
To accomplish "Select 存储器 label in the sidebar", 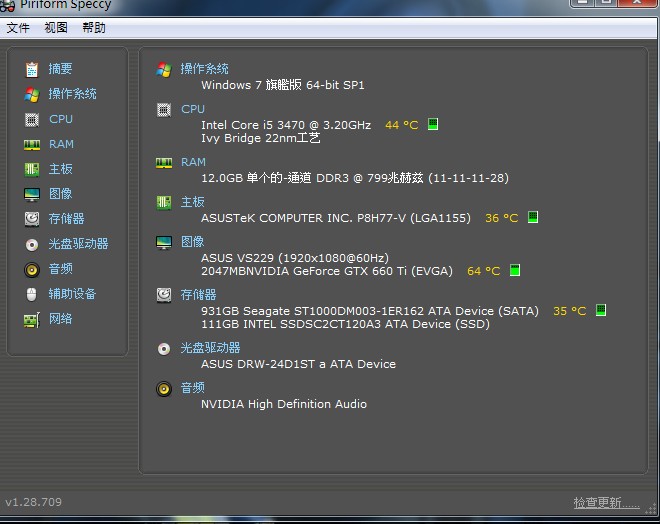I will coord(67,218).
